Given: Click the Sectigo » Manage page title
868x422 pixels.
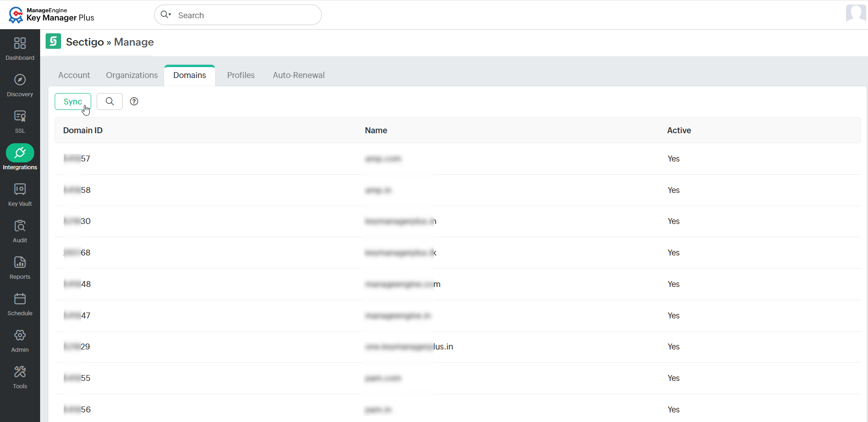Looking at the screenshot, I should [x=110, y=42].
